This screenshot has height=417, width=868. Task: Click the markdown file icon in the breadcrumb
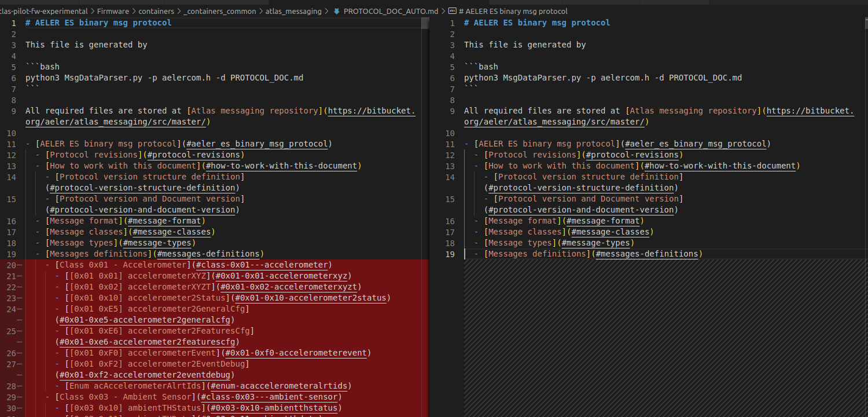[337, 11]
